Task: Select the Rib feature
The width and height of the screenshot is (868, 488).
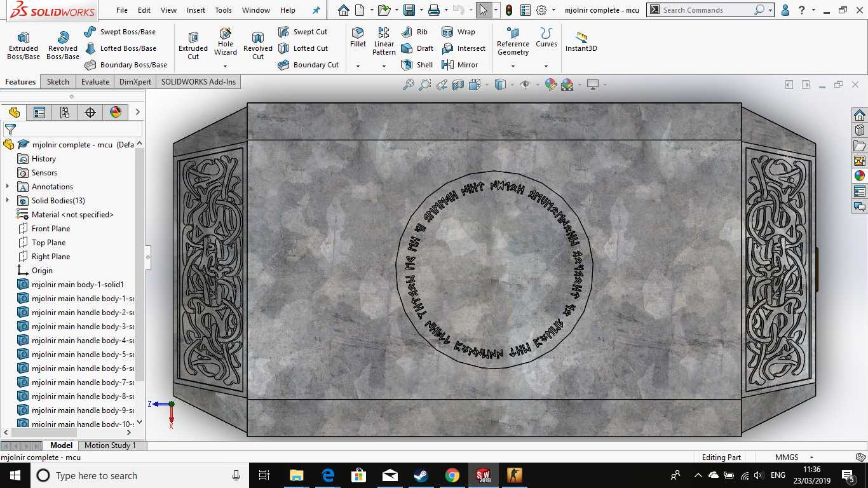Action: [x=414, y=32]
